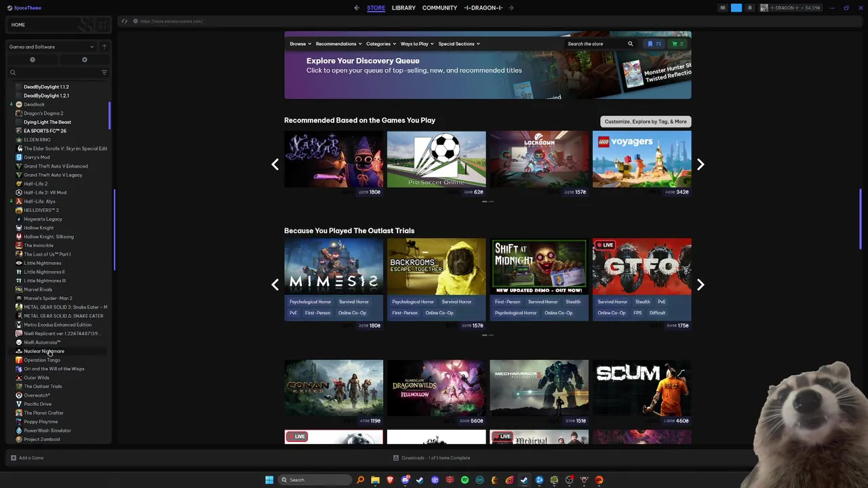Open the -I-DRAGON-I- profile tab

[x=484, y=8]
